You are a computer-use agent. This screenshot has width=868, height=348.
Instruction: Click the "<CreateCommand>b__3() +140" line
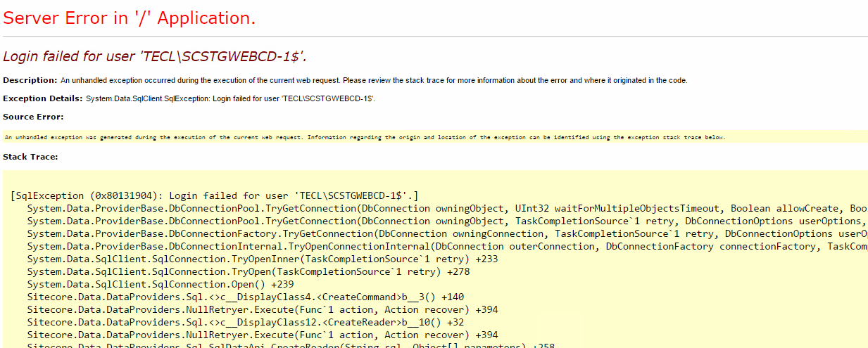tap(245, 297)
